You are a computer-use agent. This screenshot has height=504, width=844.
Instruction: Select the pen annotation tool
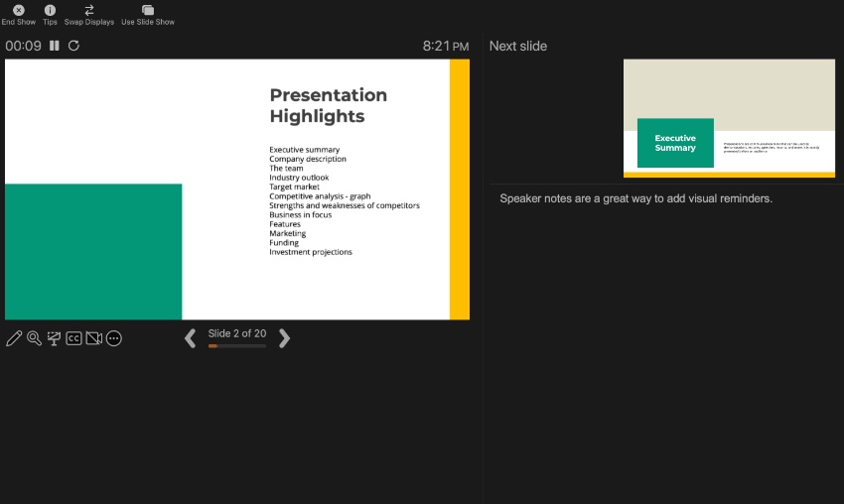point(14,338)
